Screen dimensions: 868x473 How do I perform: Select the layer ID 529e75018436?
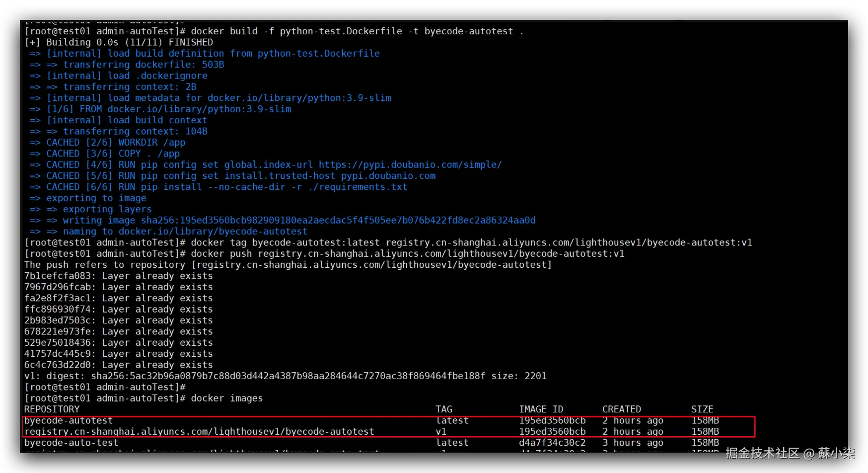(x=58, y=343)
